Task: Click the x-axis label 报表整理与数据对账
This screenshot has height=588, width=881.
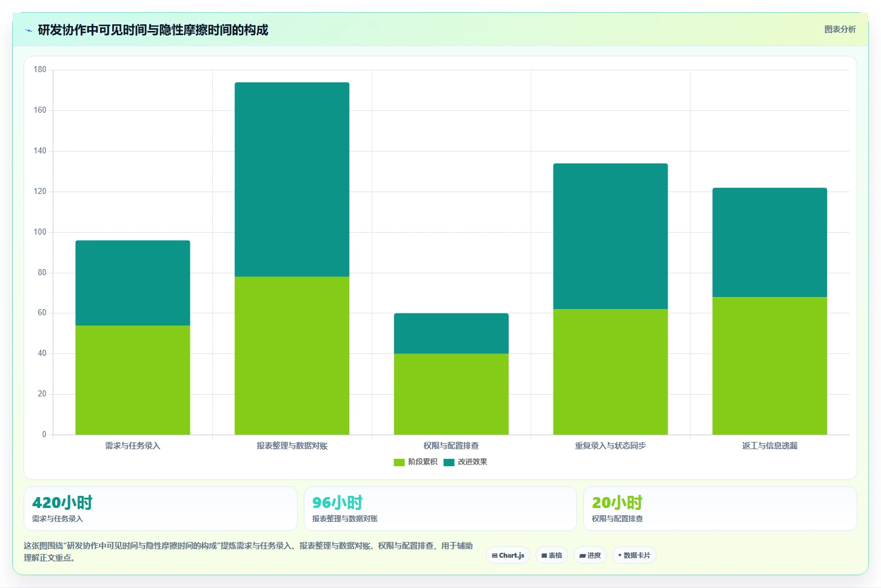Action: tap(292, 446)
